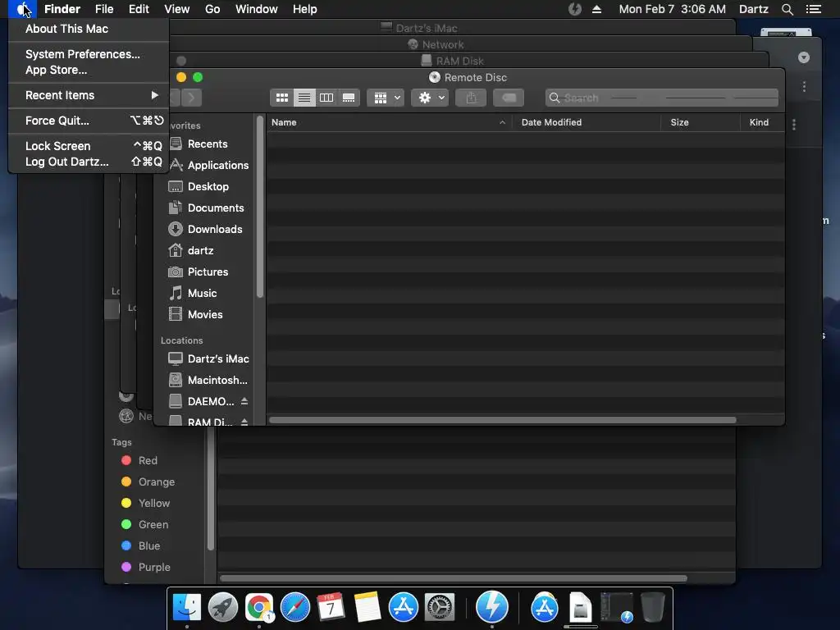Viewport: 840px width, 630px height.
Task: Select list view in Finder toolbar
Action: [x=304, y=98]
